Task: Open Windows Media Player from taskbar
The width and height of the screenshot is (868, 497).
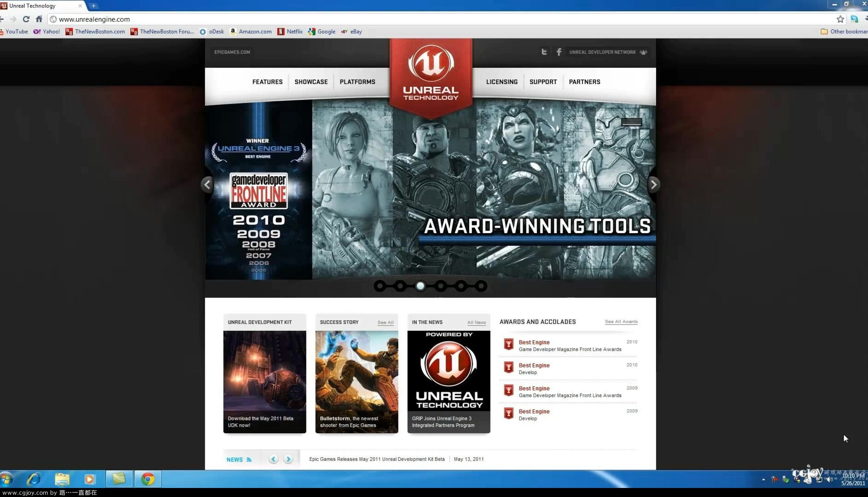Action: coord(90,479)
